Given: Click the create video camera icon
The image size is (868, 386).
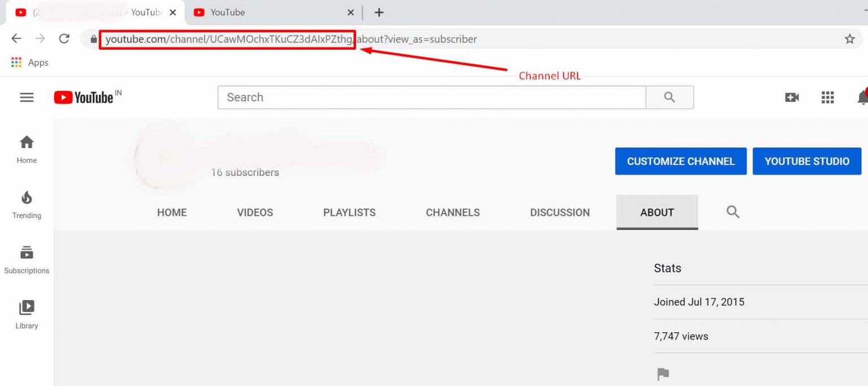Looking at the screenshot, I should 792,98.
